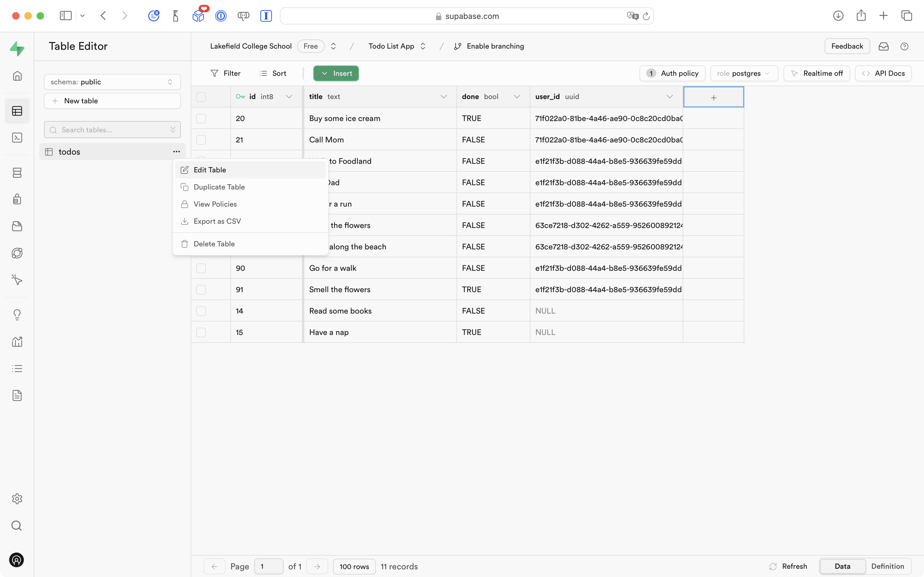Viewport: 924px width, 577px height.
Task: Select Delete Table menu entry
Action: [x=214, y=244]
